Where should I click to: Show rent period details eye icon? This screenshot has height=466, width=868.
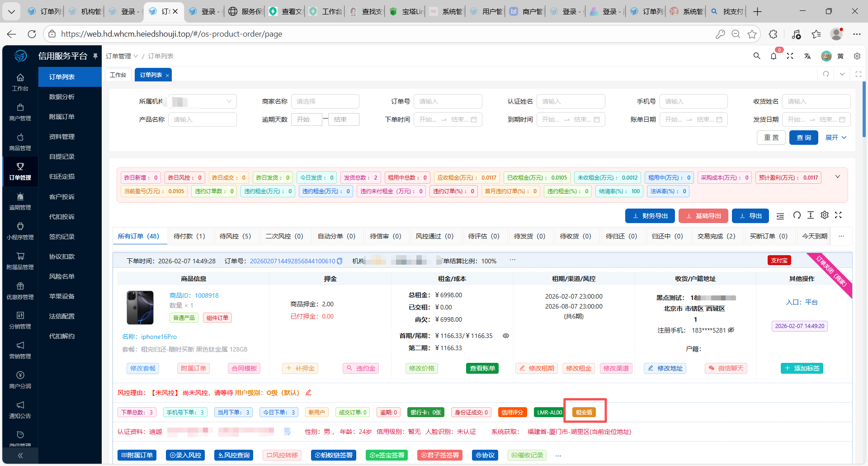coord(506,336)
